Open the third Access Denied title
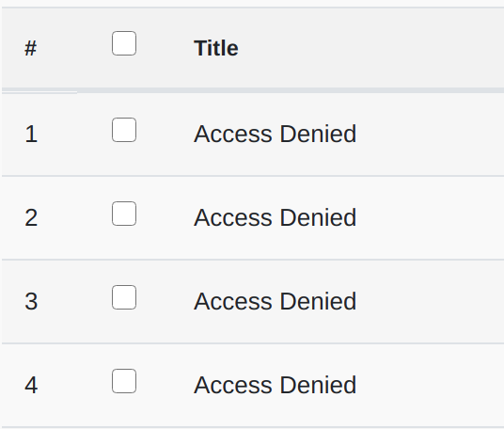This screenshot has width=504, height=429. coord(276,301)
